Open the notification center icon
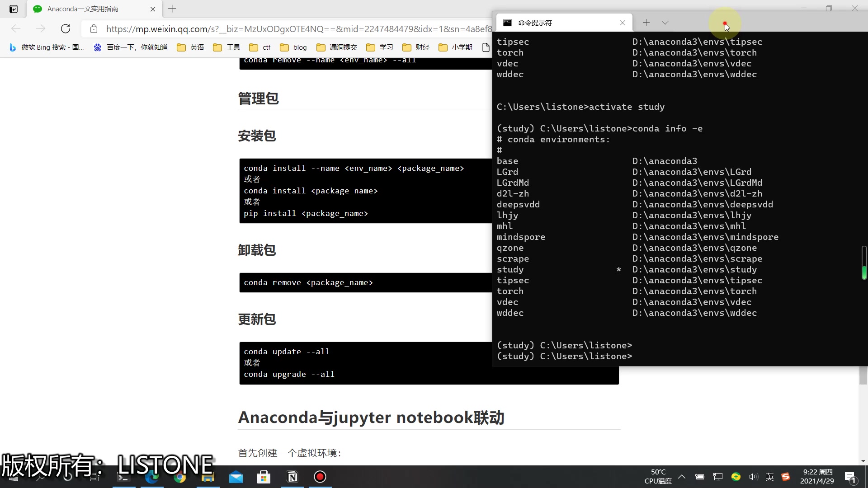This screenshot has width=868, height=488. pos(850,477)
